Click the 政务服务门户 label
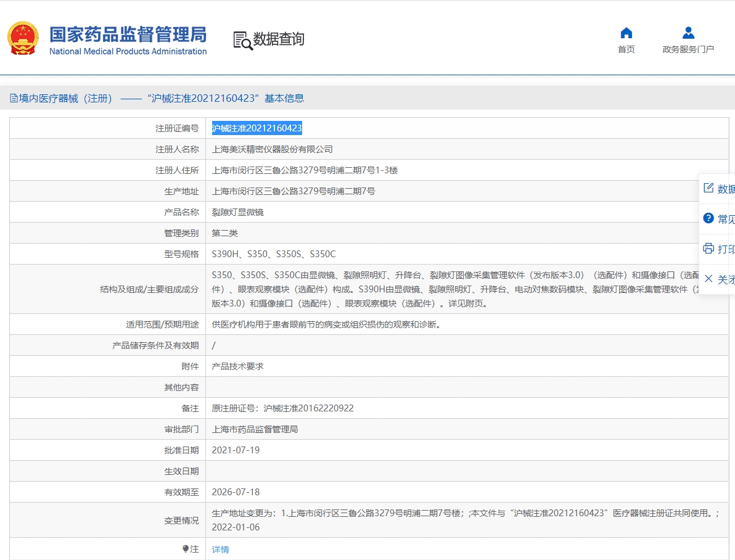The height and width of the screenshot is (560, 735). (688, 49)
